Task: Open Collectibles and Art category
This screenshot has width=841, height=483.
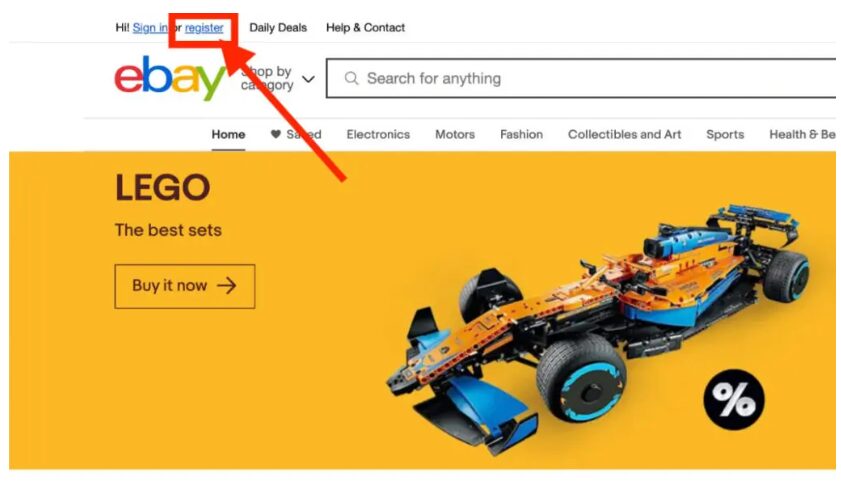Action: [624, 135]
